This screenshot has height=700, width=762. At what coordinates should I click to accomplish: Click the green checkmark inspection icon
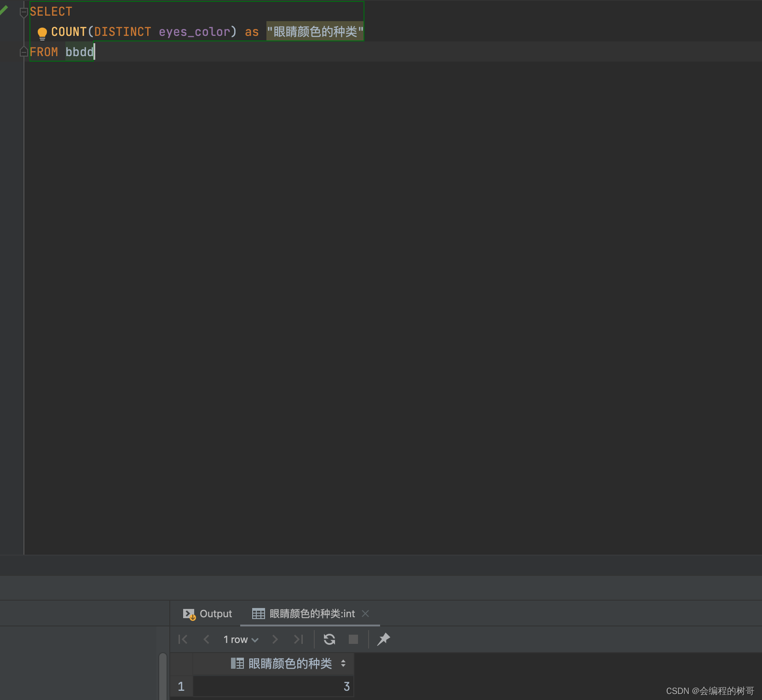4,10
